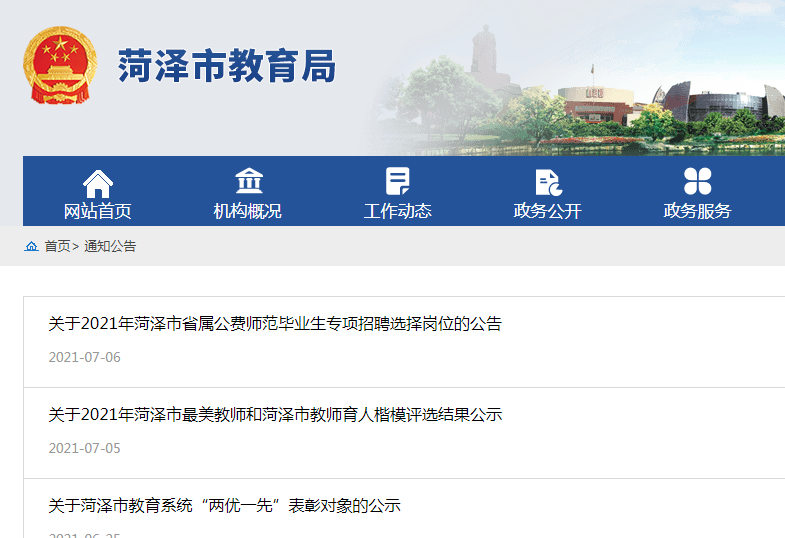Open the 公费师范毕业生专项招聘选择岗位 announcement
Screen dimensions: 785x538
pos(275,324)
